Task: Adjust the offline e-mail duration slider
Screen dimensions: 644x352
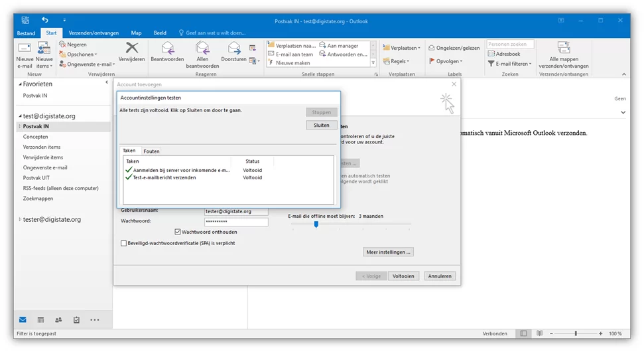Action: (x=316, y=224)
